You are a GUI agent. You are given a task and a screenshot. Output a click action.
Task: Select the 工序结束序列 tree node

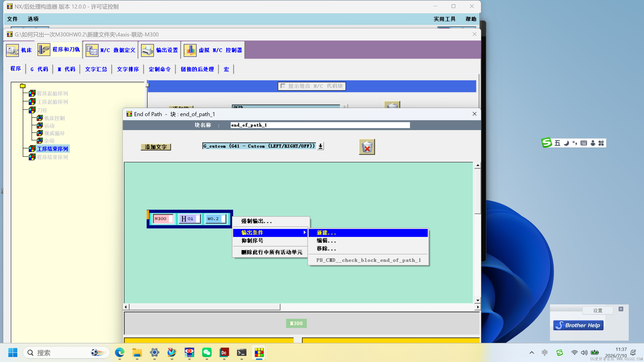click(x=52, y=149)
